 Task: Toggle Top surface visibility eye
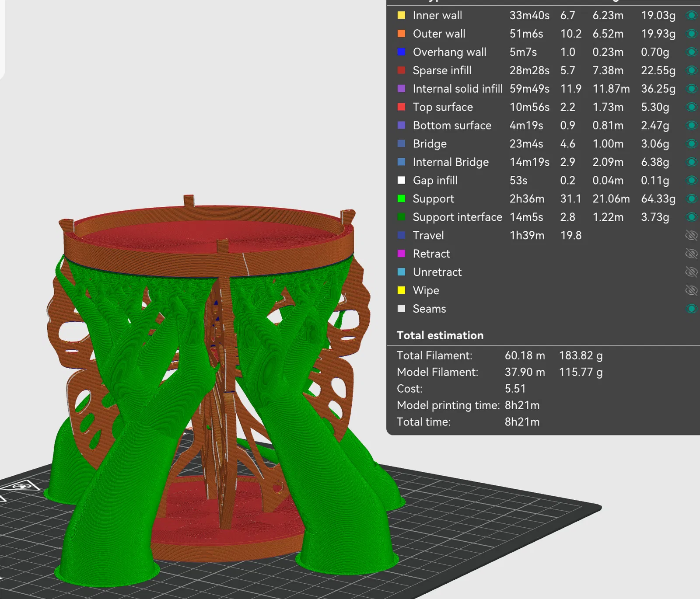pos(691,107)
